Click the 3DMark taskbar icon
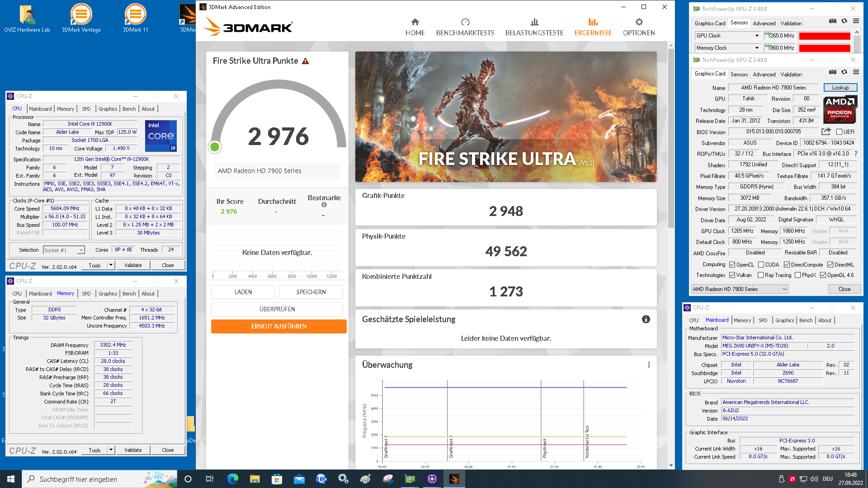868x488 pixels. (x=454, y=479)
